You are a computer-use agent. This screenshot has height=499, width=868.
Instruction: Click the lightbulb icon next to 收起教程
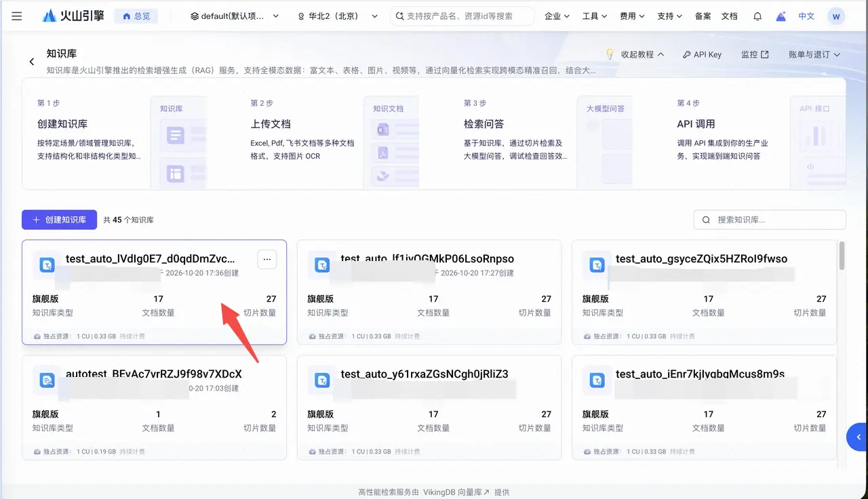coord(610,54)
